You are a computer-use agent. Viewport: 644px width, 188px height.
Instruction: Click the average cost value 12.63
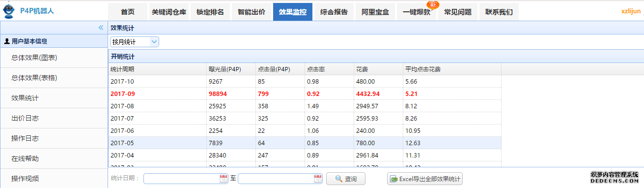click(413, 143)
